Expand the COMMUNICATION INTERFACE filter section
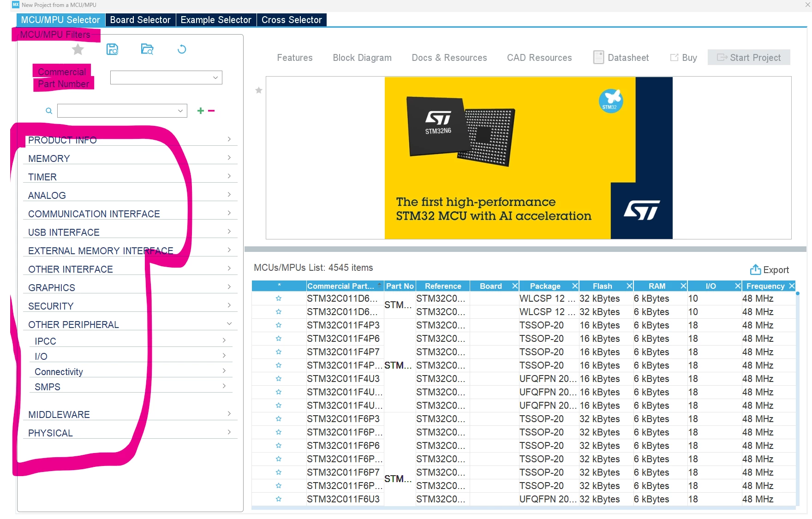This screenshot has width=812, height=519. click(131, 214)
